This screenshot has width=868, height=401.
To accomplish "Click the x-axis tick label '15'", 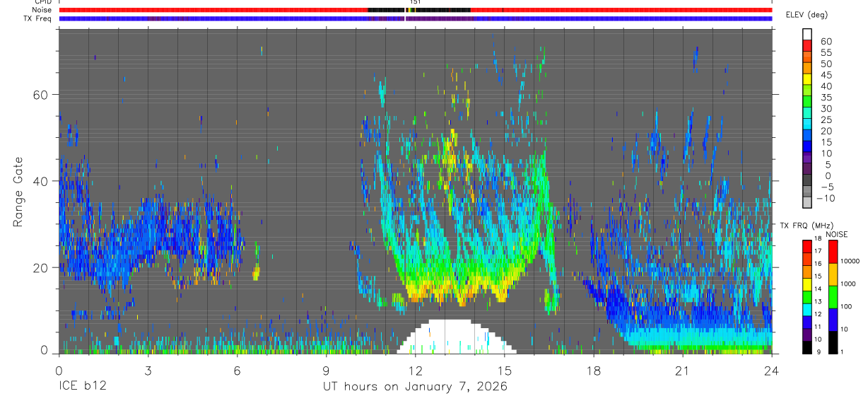I will [505, 370].
